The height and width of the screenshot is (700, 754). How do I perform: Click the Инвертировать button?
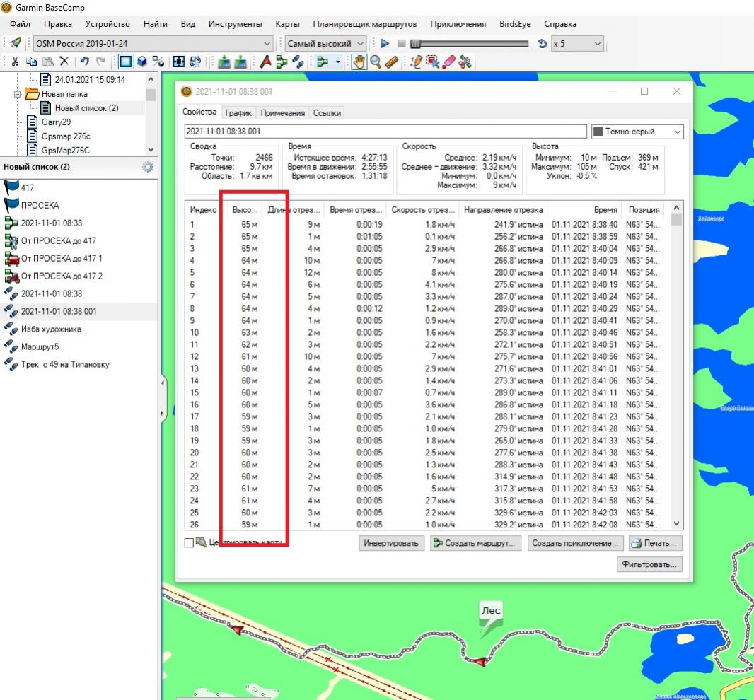pos(392,543)
